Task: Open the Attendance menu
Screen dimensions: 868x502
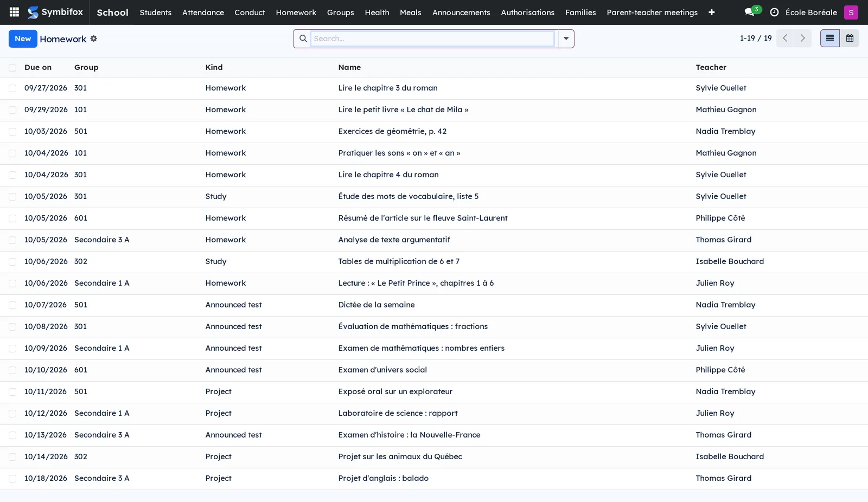Action: (x=203, y=12)
